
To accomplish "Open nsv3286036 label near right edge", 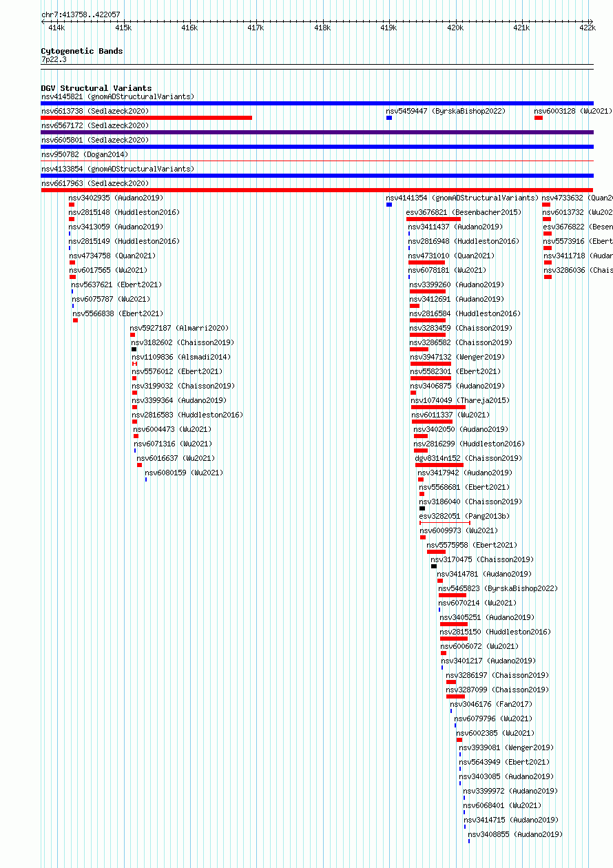I will 578,270.
